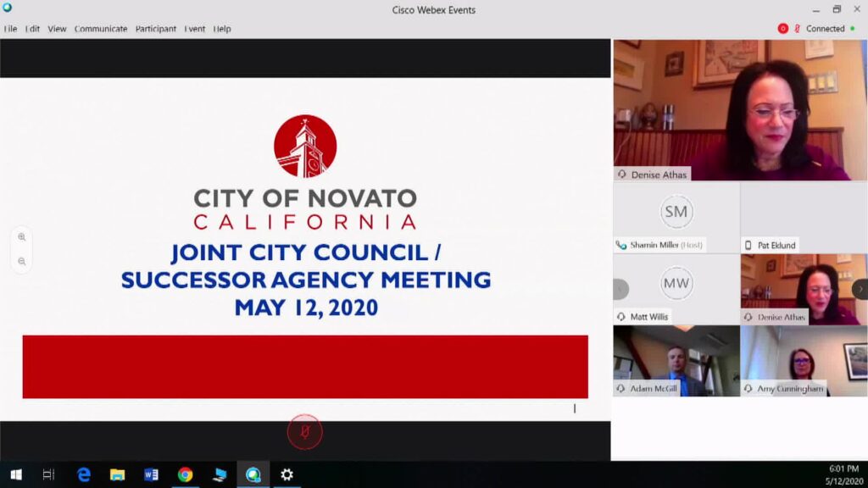Screen dimensions: 868x488
Task: Open the File menu
Action: [x=10, y=29]
